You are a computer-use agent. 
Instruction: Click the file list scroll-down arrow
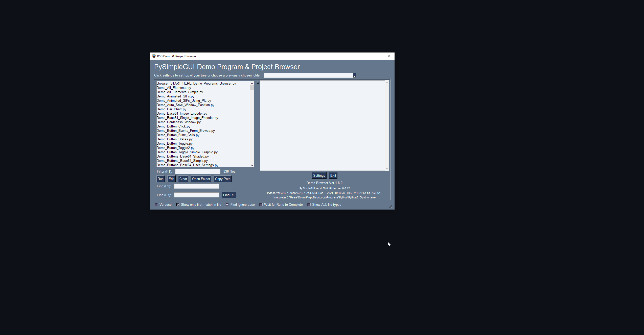click(x=252, y=165)
